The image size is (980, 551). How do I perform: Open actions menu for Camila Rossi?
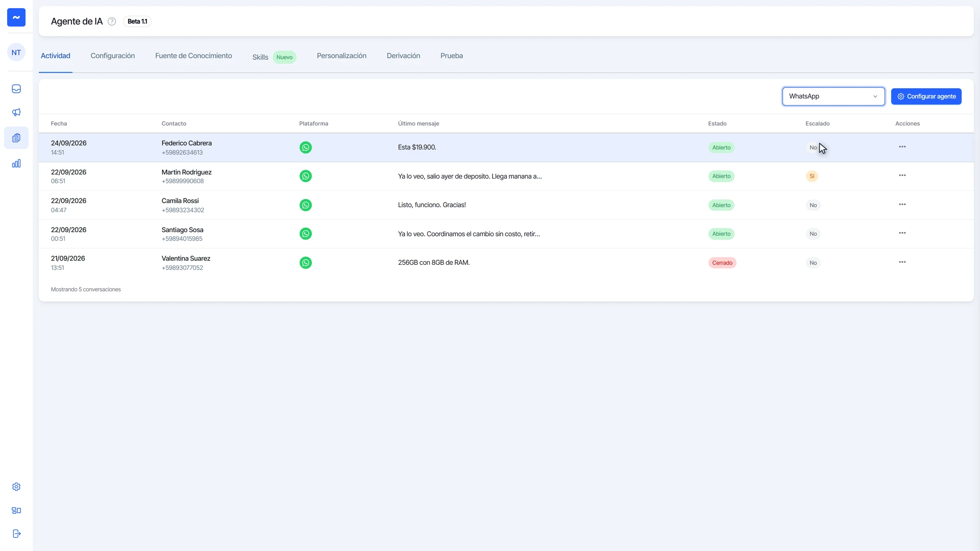click(902, 205)
